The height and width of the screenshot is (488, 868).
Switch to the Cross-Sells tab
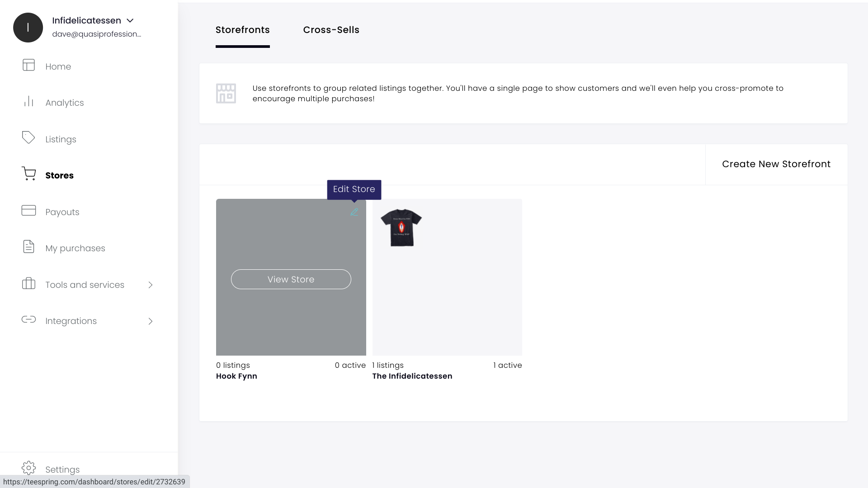(x=331, y=30)
